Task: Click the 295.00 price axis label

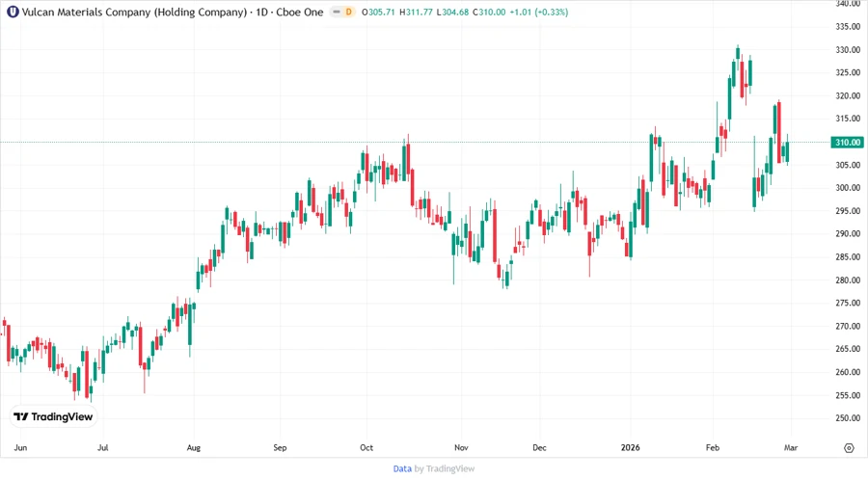Action: pos(848,211)
